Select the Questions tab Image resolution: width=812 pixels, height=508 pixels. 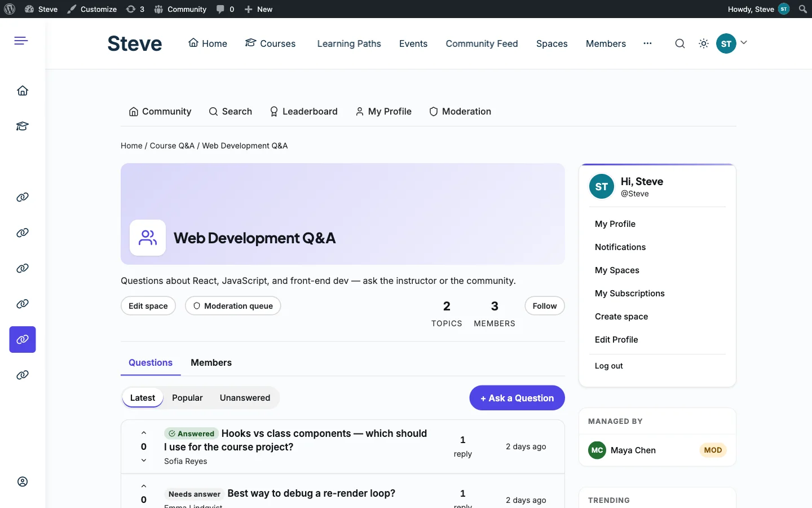click(151, 362)
